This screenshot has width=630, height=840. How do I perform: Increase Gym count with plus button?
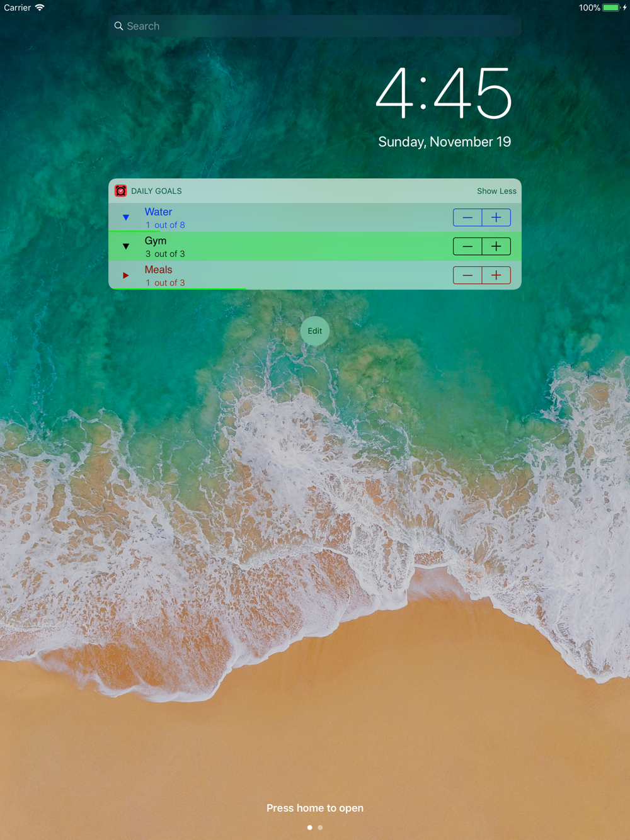496,246
